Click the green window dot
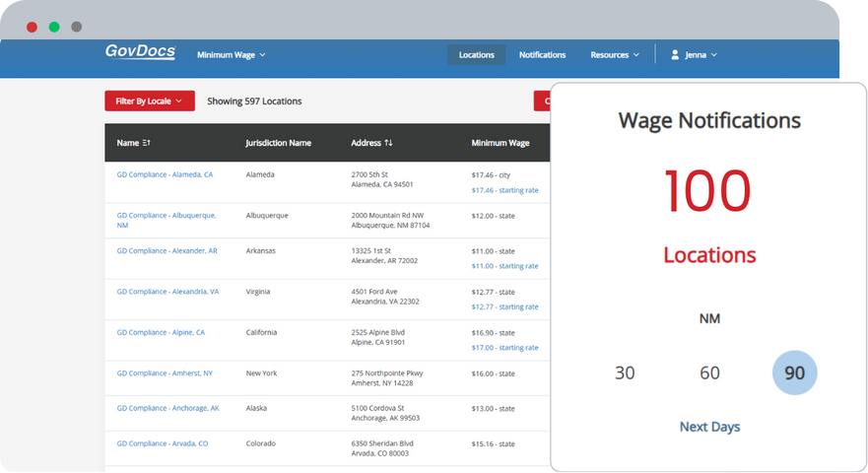The image size is (868, 473). [54, 27]
